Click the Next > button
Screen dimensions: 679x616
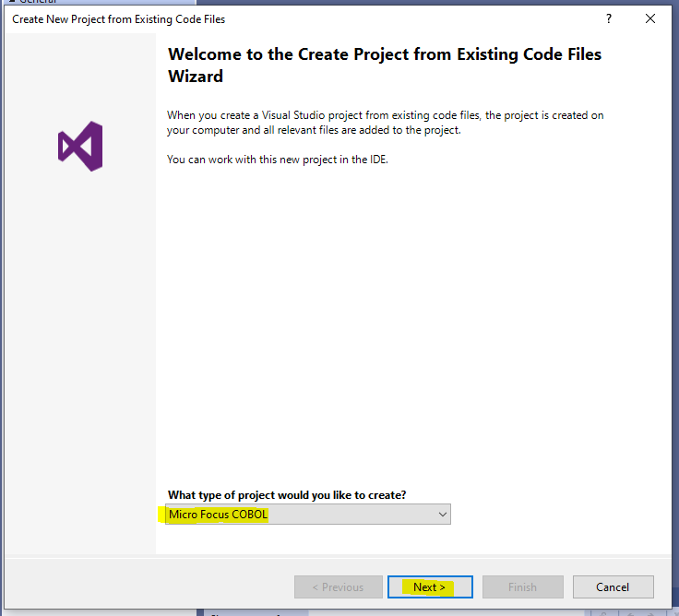430,587
